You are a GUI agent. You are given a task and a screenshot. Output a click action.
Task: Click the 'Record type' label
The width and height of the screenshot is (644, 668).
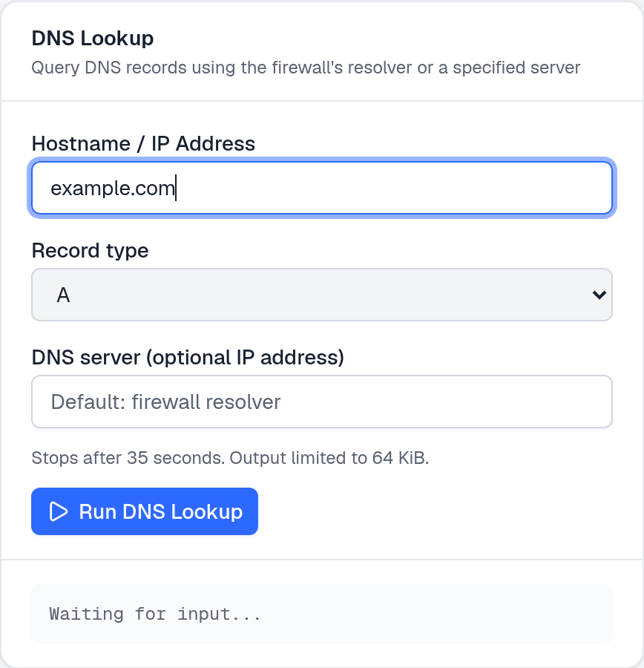click(90, 251)
